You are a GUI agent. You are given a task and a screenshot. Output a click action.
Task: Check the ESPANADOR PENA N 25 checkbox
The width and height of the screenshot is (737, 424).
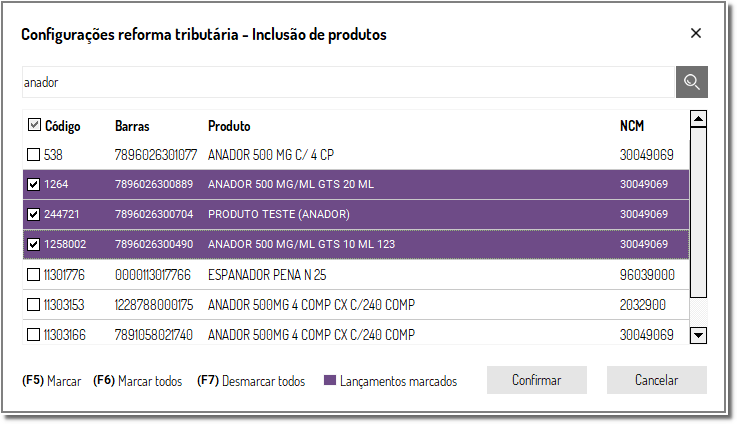33,275
